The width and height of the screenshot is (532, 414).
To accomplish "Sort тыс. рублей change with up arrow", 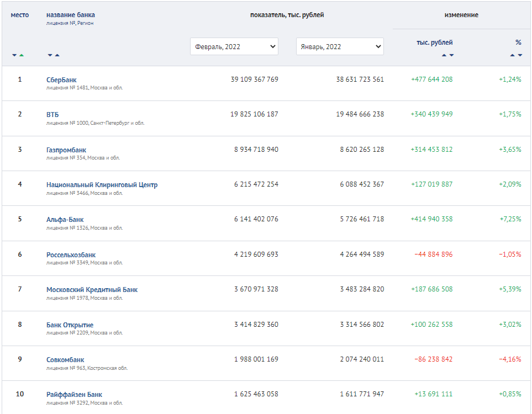I will (x=444, y=55).
